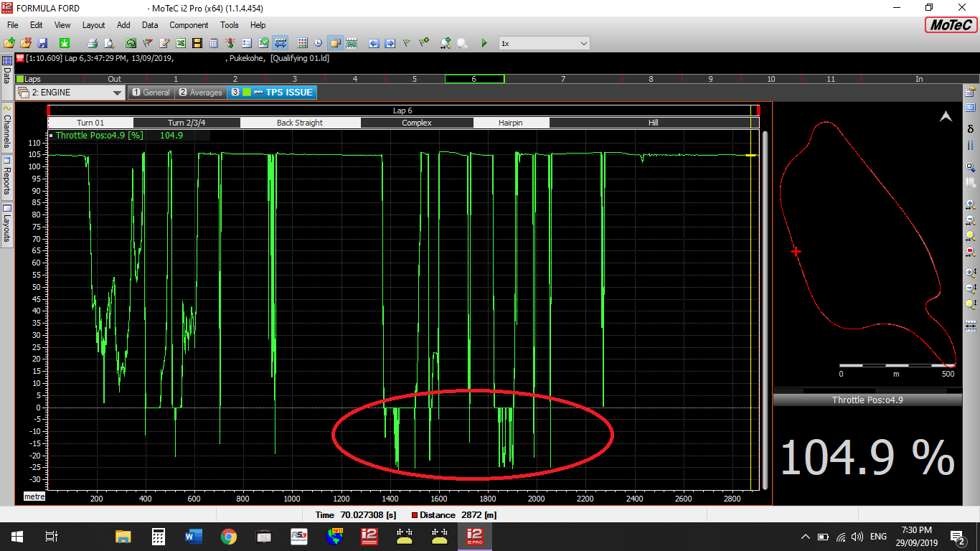
Task: Open File Explorer from Windows taskbar
Action: click(123, 536)
